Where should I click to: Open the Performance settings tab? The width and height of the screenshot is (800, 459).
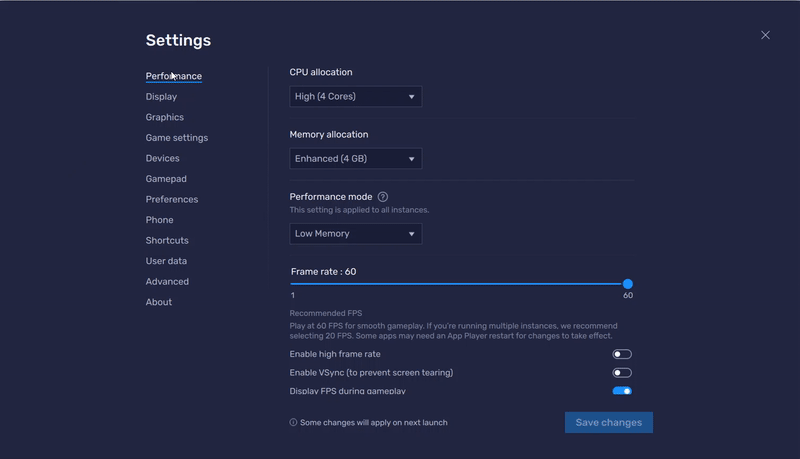point(173,76)
